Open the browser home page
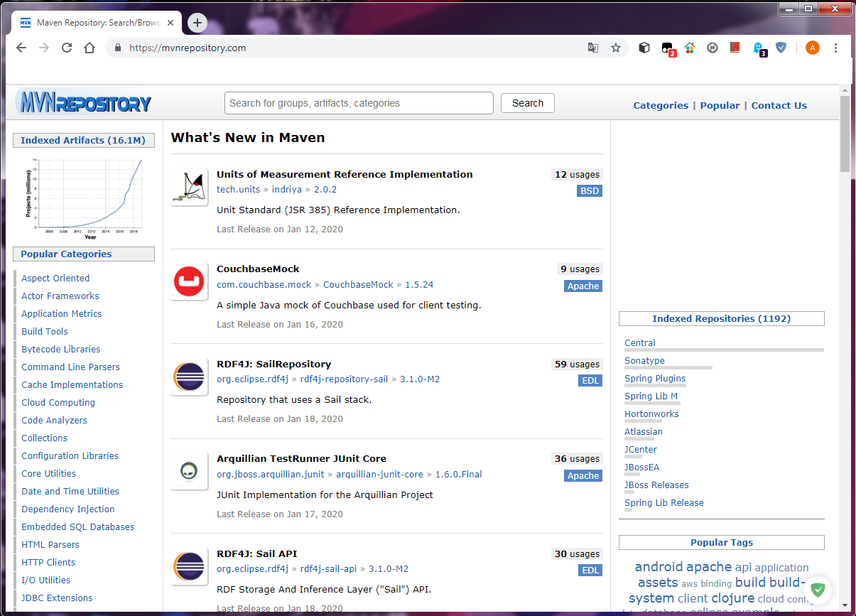This screenshot has height=616, width=856. [x=90, y=48]
